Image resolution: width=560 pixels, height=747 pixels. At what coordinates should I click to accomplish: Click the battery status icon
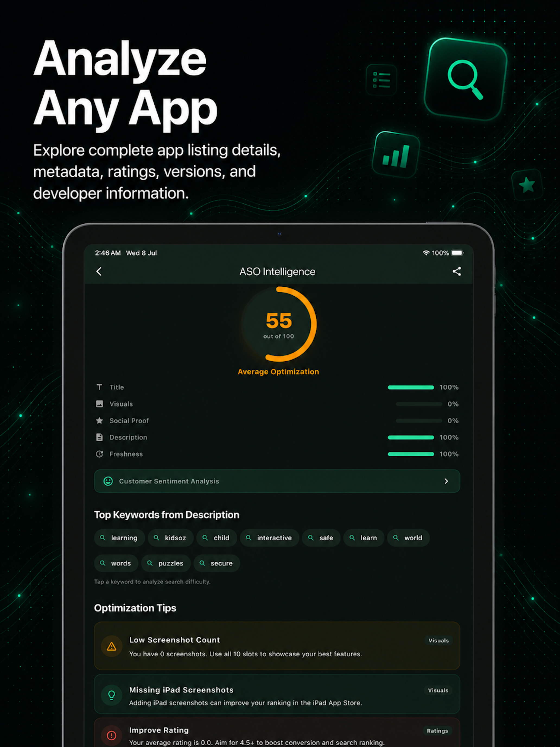coord(458,253)
